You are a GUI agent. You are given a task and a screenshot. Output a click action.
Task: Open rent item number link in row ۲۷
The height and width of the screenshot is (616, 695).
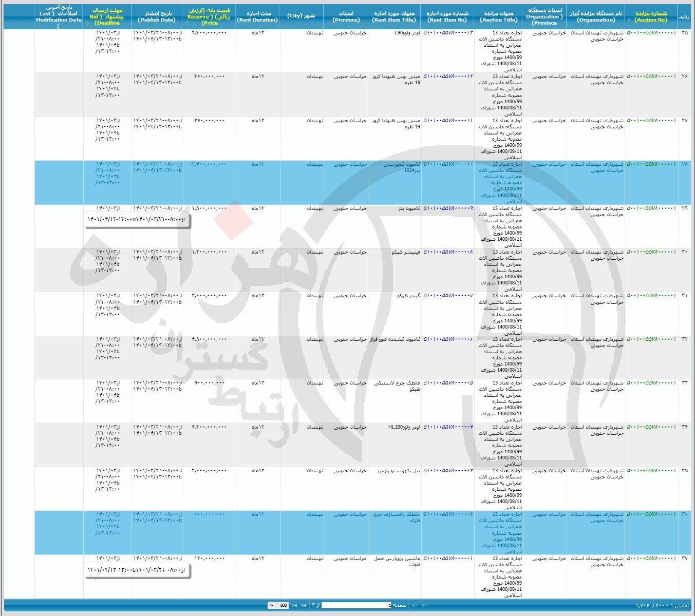click(x=448, y=121)
